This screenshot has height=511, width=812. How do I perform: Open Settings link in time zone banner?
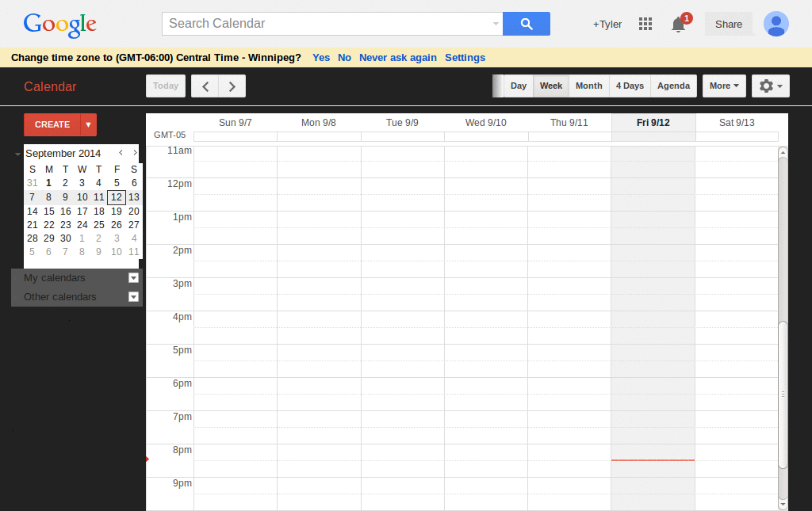point(465,57)
